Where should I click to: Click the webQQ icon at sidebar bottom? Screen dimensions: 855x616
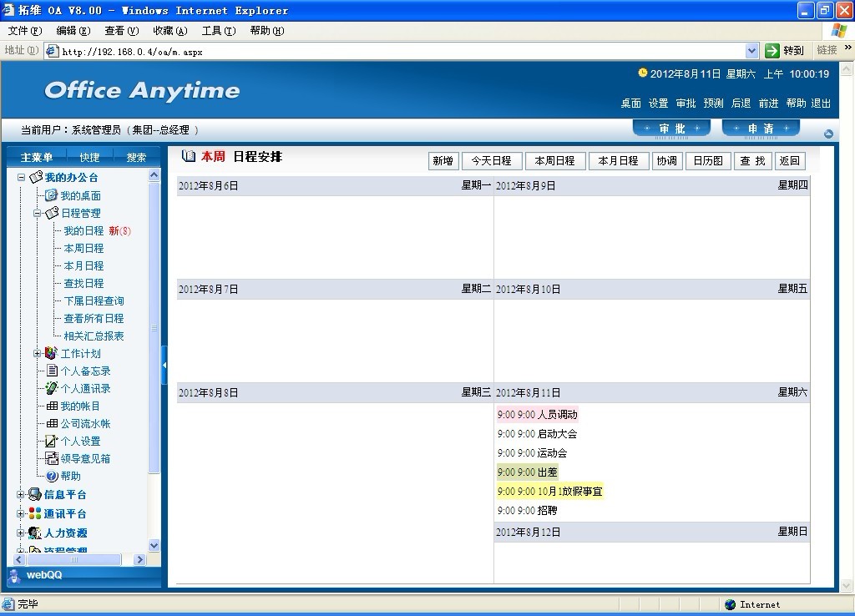(x=15, y=575)
